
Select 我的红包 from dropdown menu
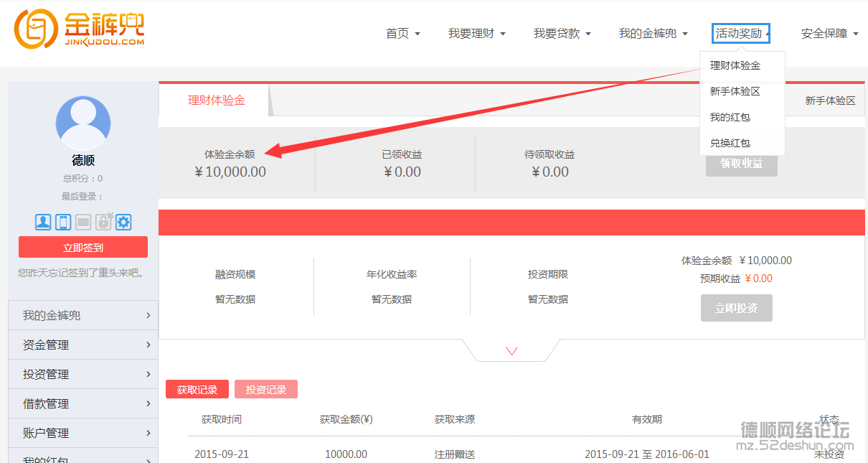click(730, 117)
